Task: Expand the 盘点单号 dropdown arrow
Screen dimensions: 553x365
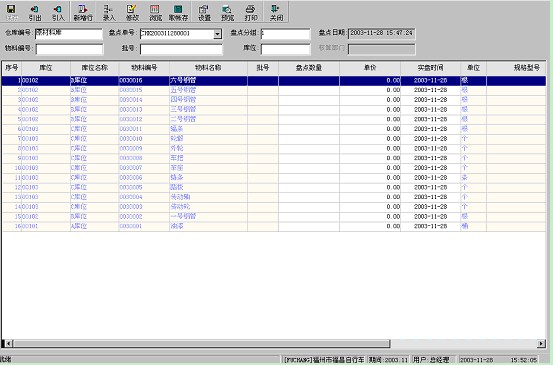Action: pos(218,34)
